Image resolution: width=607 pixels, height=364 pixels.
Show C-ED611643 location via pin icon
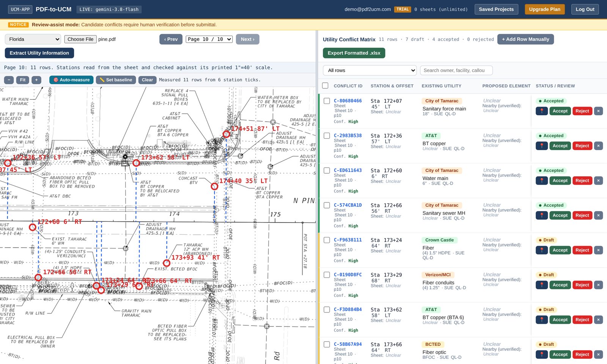pyautogui.click(x=542, y=181)
